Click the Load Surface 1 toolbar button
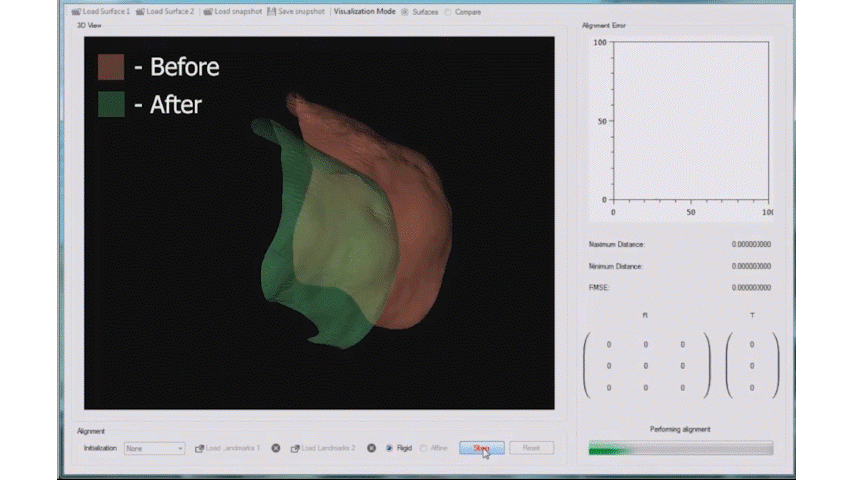Screen dimensions: 853x480 (x=101, y=11)
